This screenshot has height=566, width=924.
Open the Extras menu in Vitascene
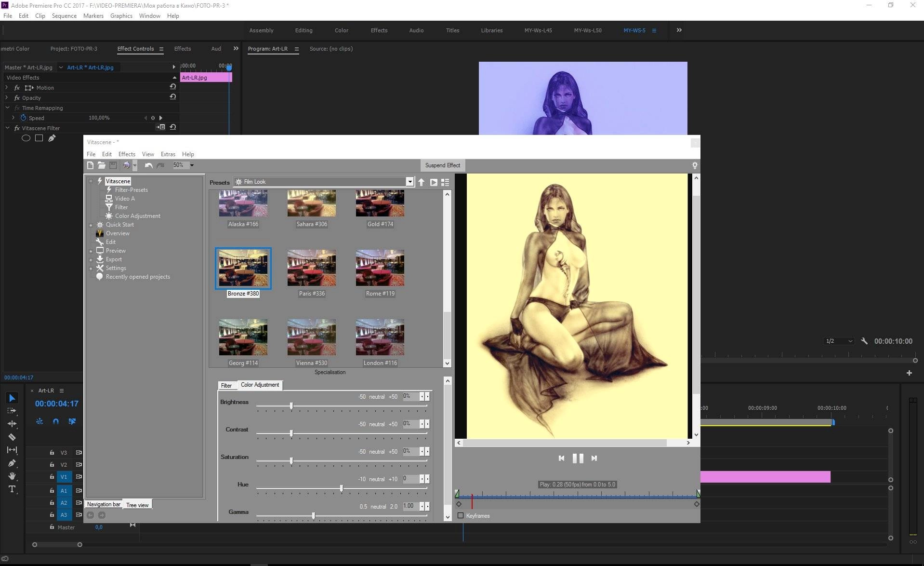[x=168, y=154]
